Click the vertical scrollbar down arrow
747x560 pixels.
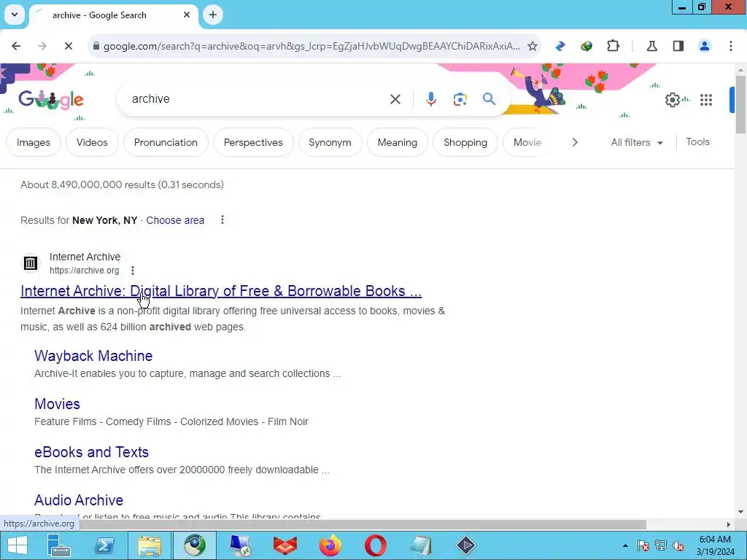click(740, 513)
